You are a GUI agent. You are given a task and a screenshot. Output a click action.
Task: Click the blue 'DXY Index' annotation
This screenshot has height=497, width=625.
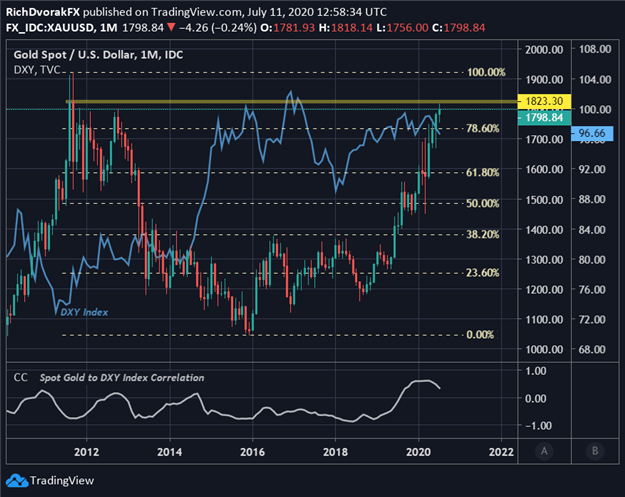[x=84, y=312]
